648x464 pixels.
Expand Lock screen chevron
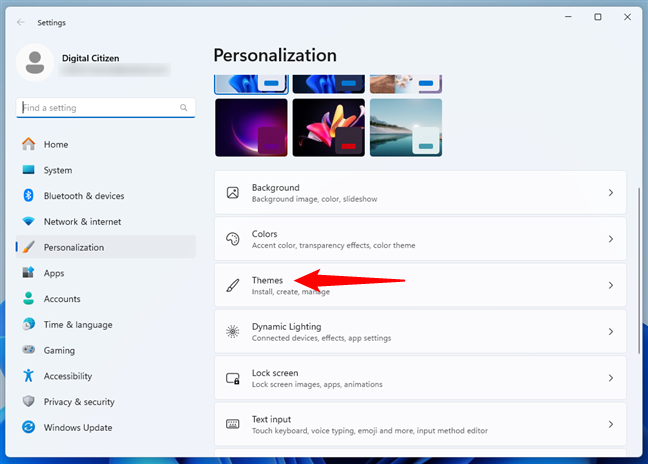(x=610, y=378)
